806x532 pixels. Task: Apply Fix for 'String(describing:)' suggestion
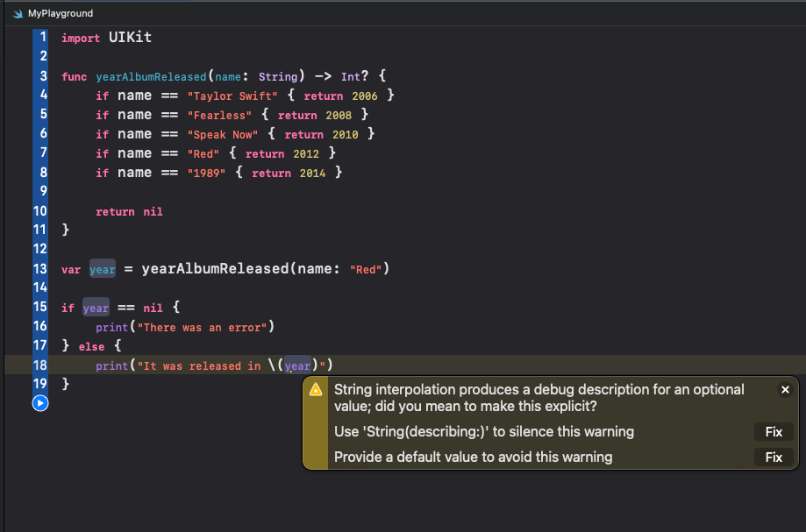coord(774,432)
